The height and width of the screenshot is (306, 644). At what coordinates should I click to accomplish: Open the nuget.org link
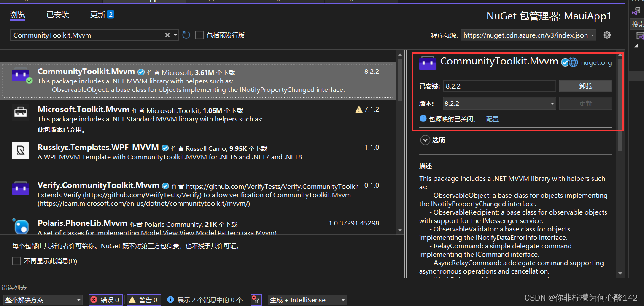point(596,63)
